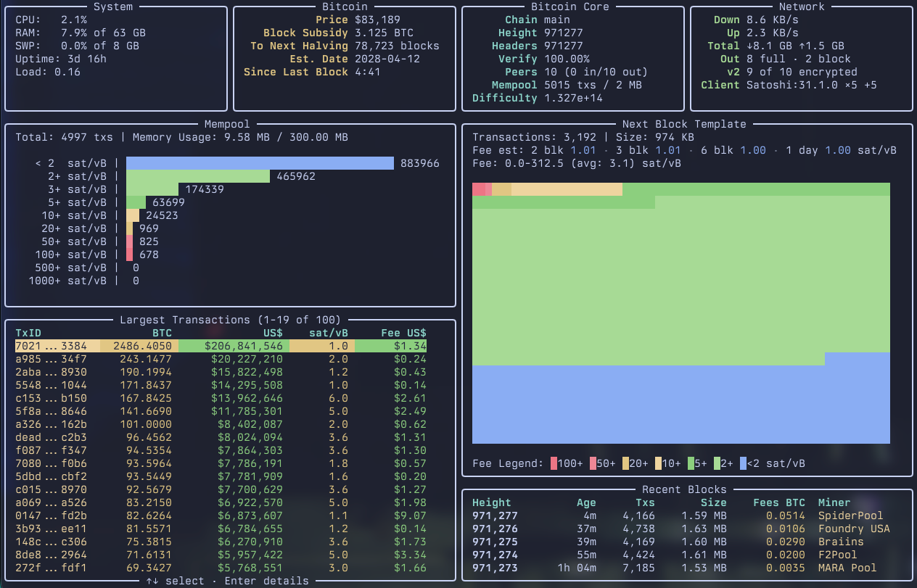The width and height of the screenshot is (917, 588).
Task: Select transaction row a069 … a526
Action: point(221,502)
